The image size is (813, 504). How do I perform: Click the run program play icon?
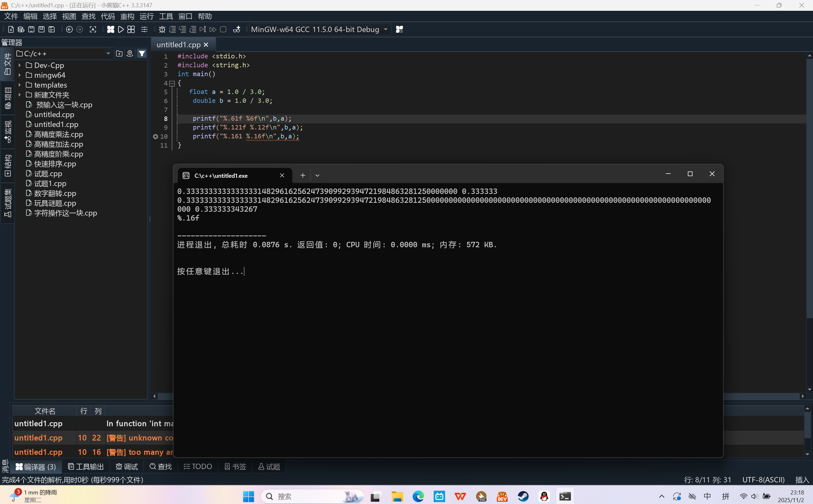tap(121, 29)
